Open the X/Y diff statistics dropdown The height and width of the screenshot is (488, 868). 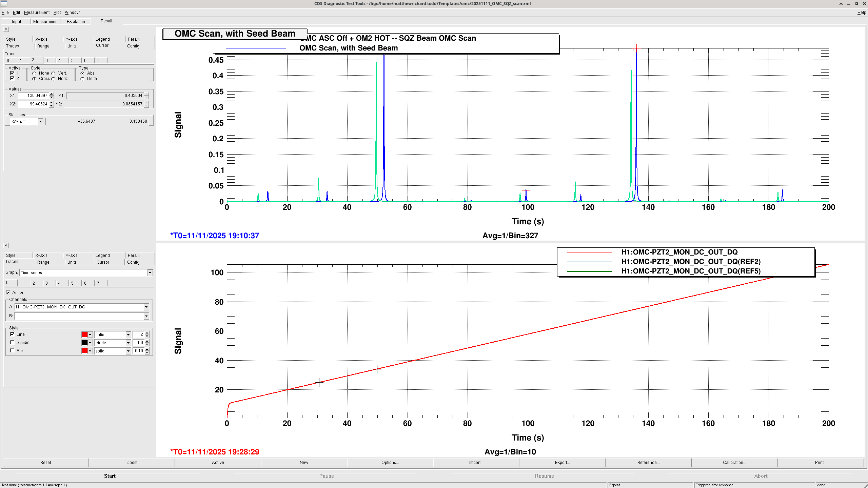point(40,122)
